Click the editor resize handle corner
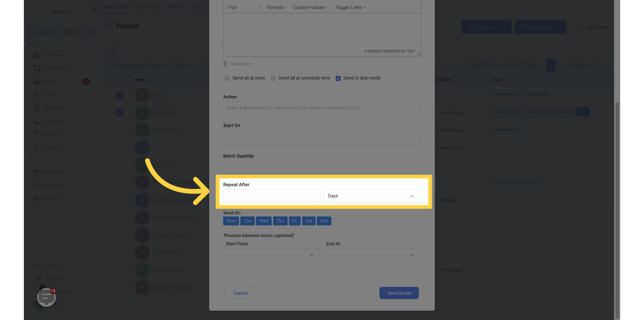The image size is (644, 320). coord(418,53)
